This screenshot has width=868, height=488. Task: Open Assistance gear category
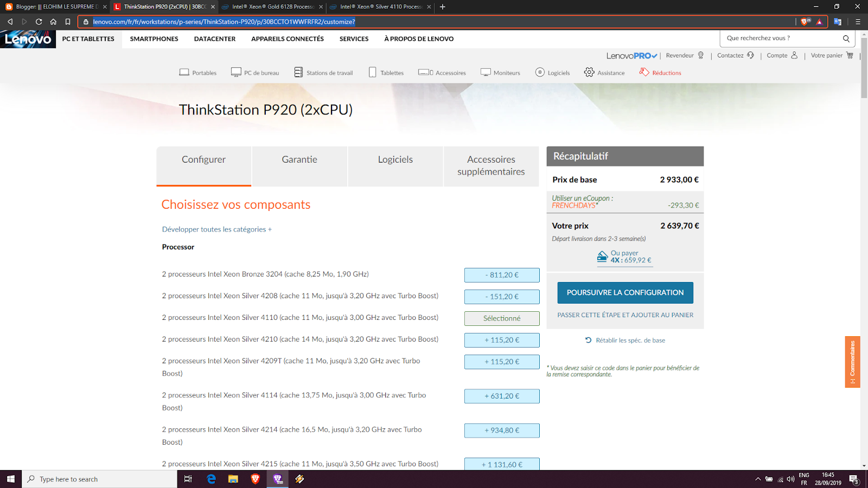point(604,73)
